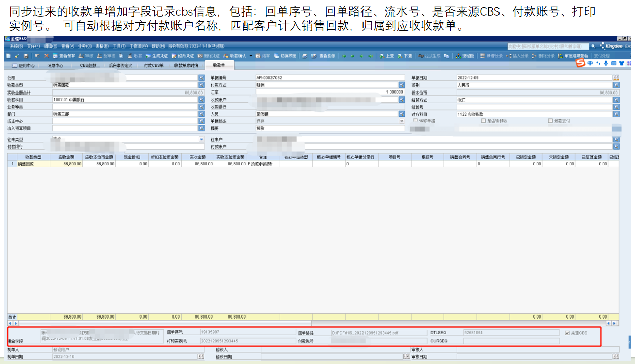The image size is (635, 364).
Task: Click 拉式生成 toolbar button
Action: [x=429, y=55]
